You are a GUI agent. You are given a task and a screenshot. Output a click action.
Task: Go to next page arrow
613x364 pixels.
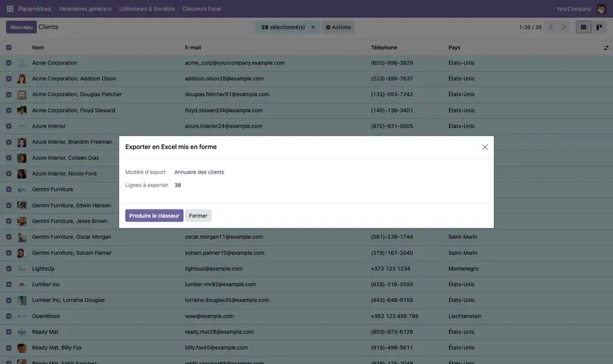[563, 28]
